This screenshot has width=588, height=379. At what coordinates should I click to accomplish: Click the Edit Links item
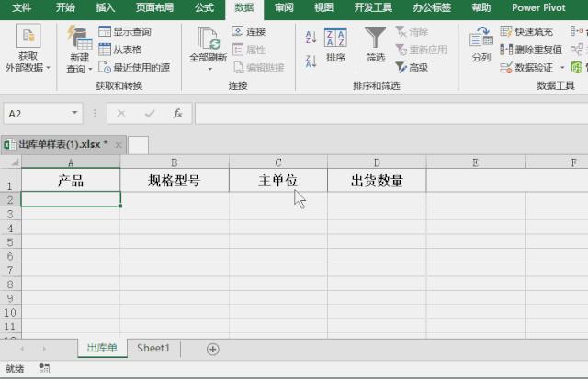point(259,67)
